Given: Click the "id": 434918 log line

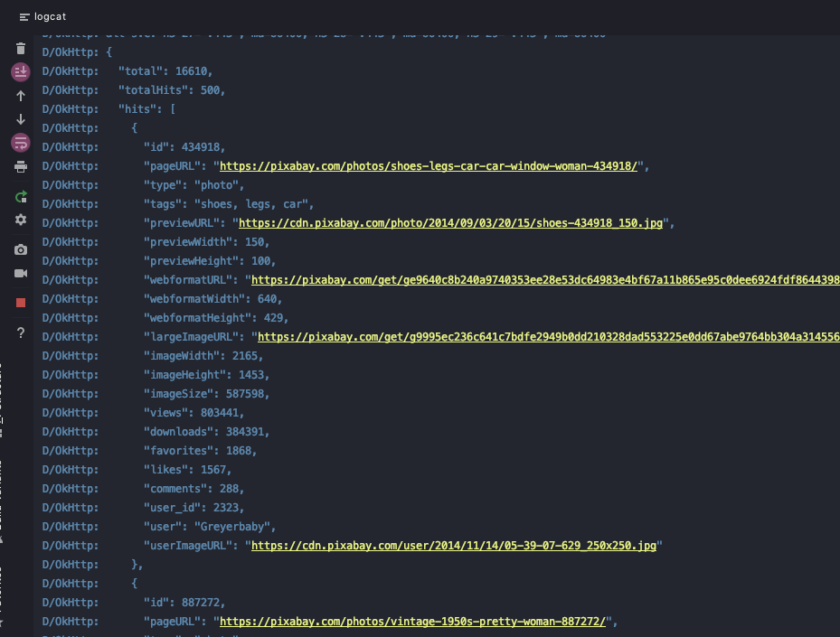Looking at the screenshot, I should (x=184, y=146).
